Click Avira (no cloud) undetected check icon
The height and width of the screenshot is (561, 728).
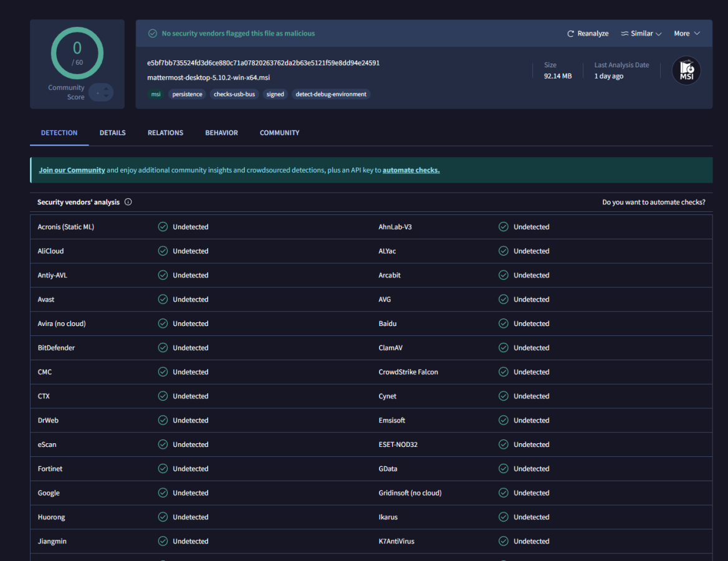[x=163, y=324]
